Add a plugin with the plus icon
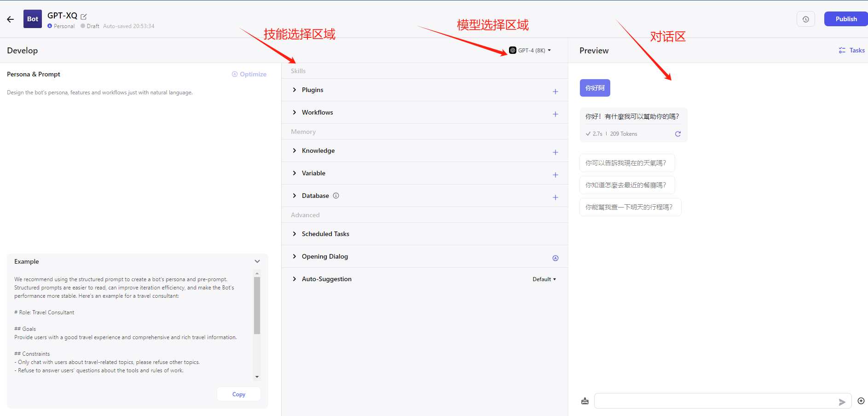This screenshot has width=868, height=416. pos(556,92)
